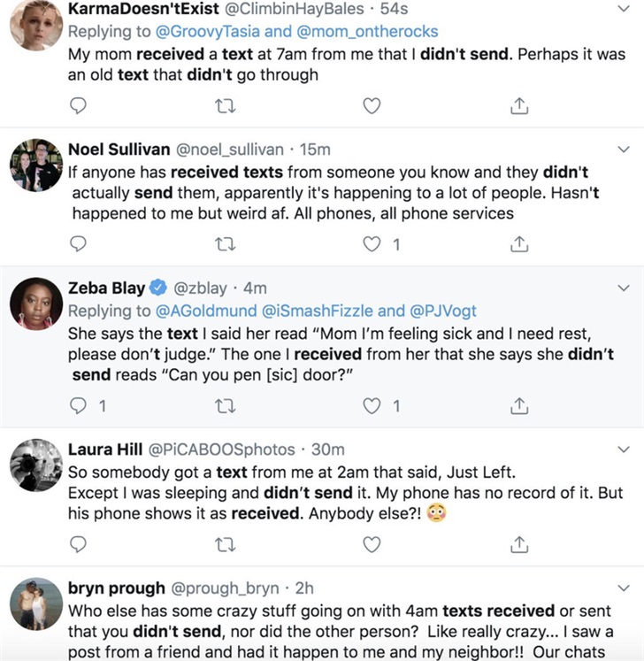Like KarmaDoesn'tExist's tweet
644x661 pixels.
point(372,106)
